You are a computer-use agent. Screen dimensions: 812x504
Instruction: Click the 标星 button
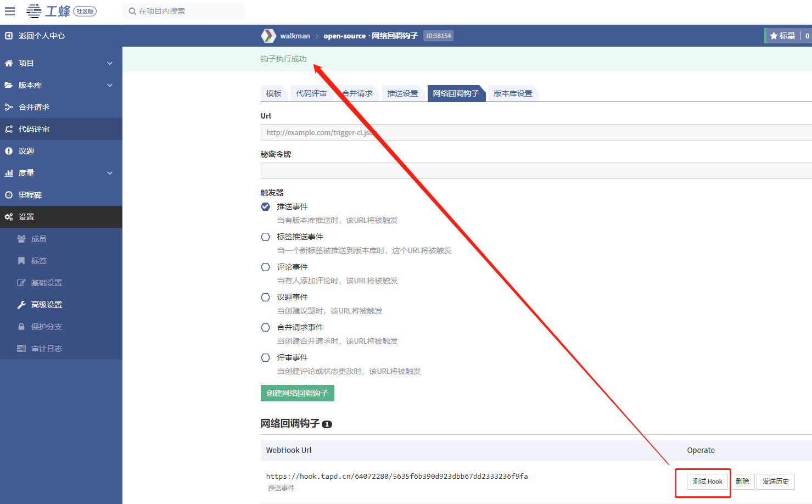(x=782, y=36)
